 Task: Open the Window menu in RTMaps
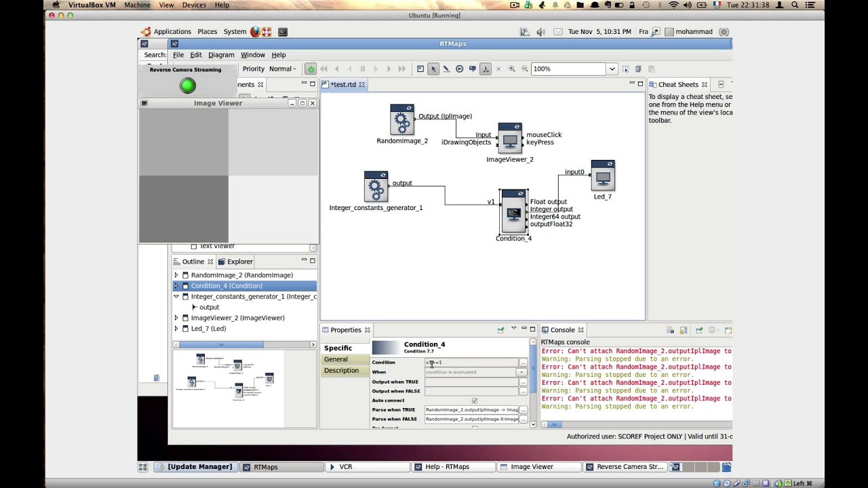pos(253,55)
